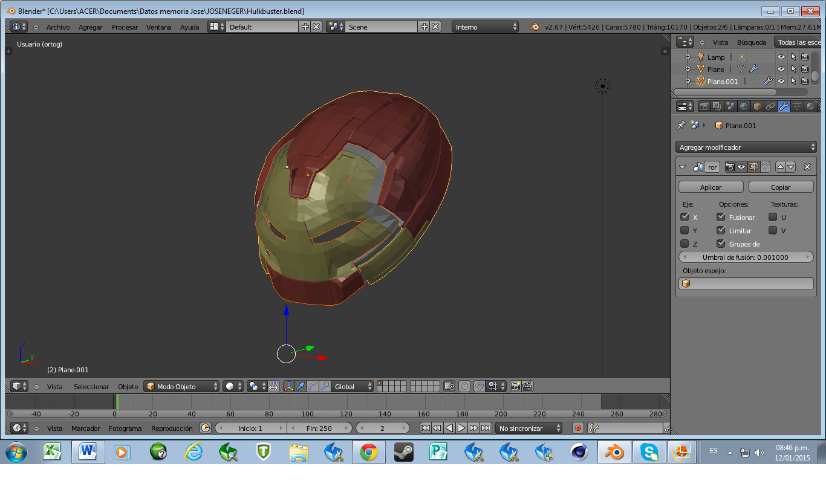Enable the U textures checkbox
This screenshot has width=826, height=504.
point(773,217)
